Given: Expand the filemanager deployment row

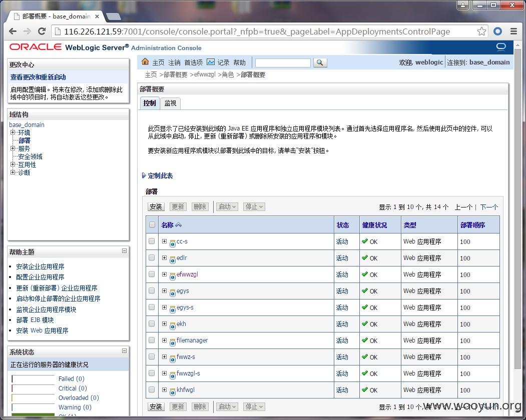Looking at the screenshot, I should pyautogui.click(x=164, y=340).
